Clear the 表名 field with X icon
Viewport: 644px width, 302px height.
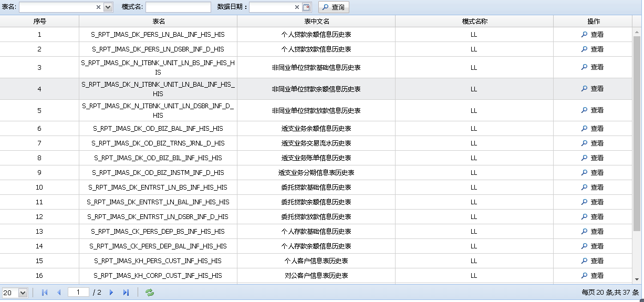98,7
